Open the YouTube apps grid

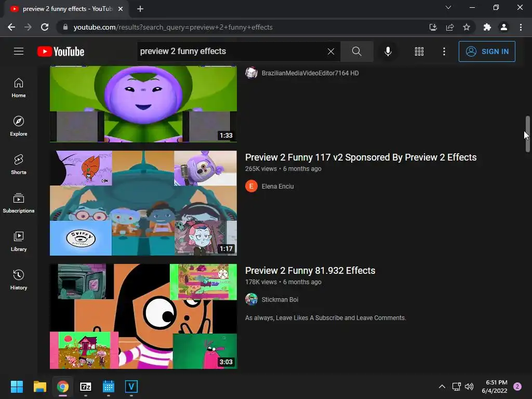coord(419,51)
